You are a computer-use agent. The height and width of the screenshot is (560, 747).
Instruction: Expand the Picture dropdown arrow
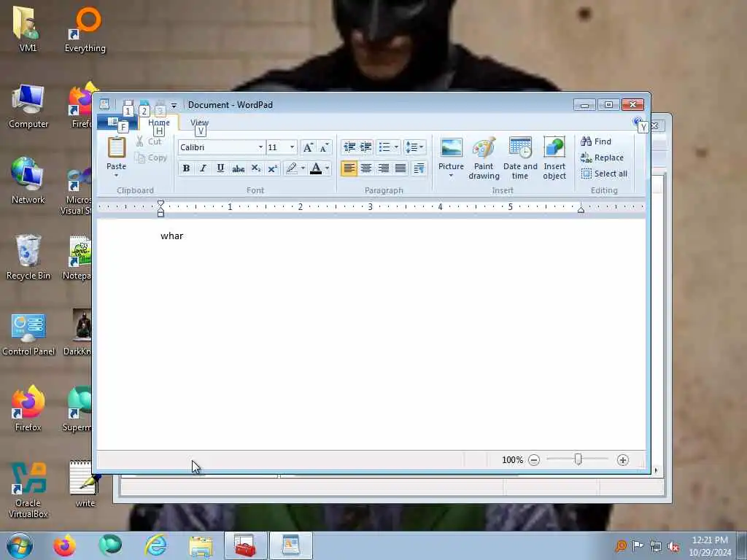coord(451,176)
